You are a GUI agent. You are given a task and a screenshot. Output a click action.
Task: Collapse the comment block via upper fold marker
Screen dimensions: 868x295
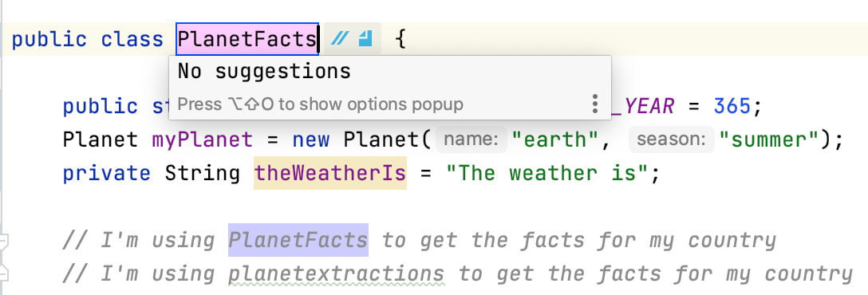[5, 242]
